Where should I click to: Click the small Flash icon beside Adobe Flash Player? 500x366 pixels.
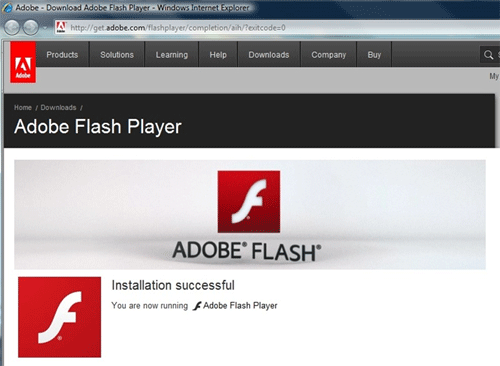(197, 306)
